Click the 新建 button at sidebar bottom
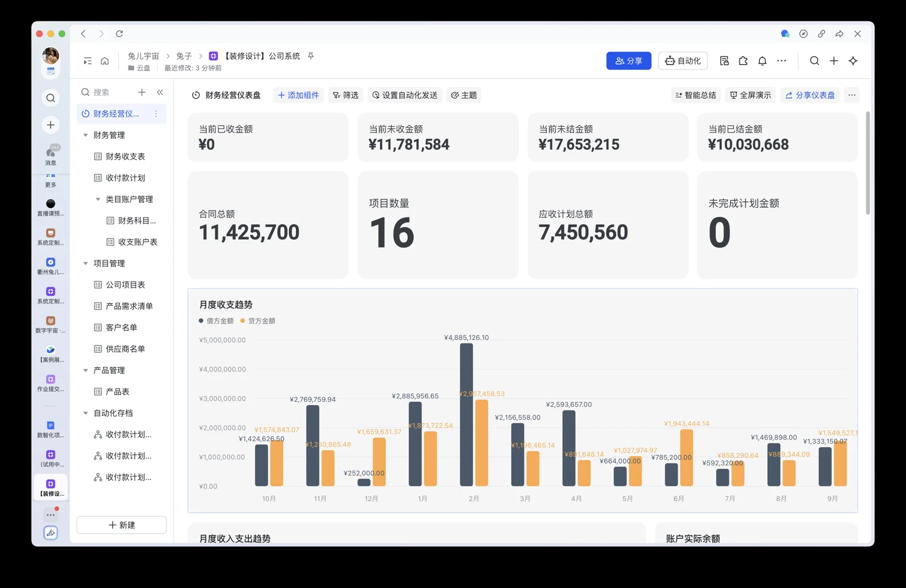 [x=122, y=525]
